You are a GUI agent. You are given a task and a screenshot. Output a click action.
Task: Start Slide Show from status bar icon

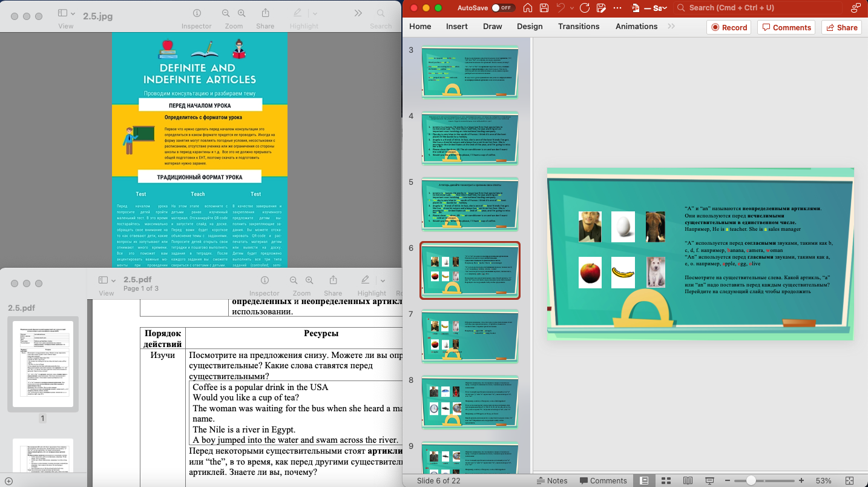coord(709,480)
